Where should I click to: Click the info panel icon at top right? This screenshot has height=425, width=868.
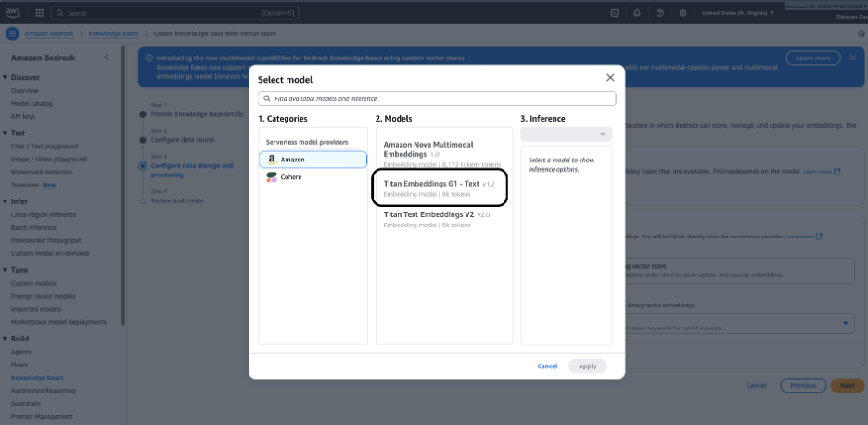click(x=862, y=33)
